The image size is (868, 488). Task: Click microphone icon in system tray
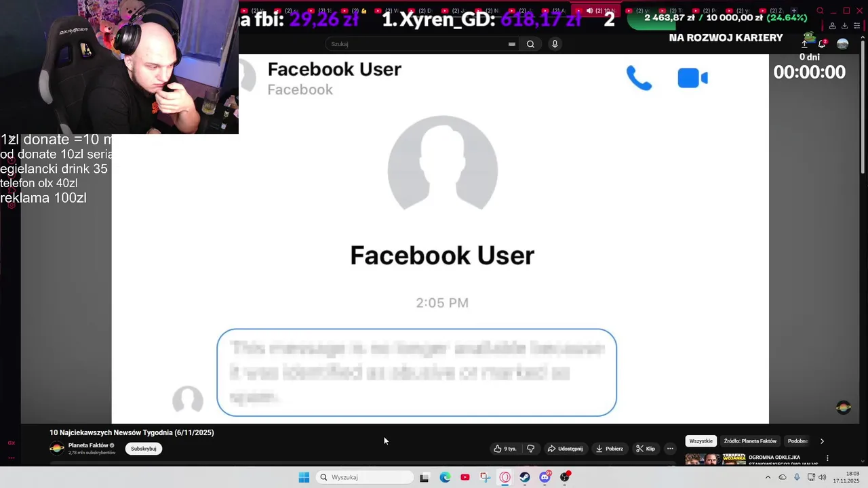point(797,477)
